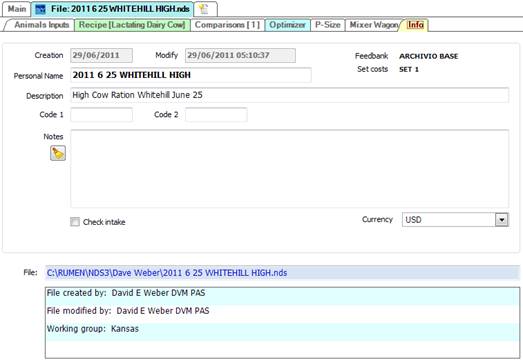Click inside the Notes text area
The height and width of the screenshot is (362, 523).
pos(290,168)
